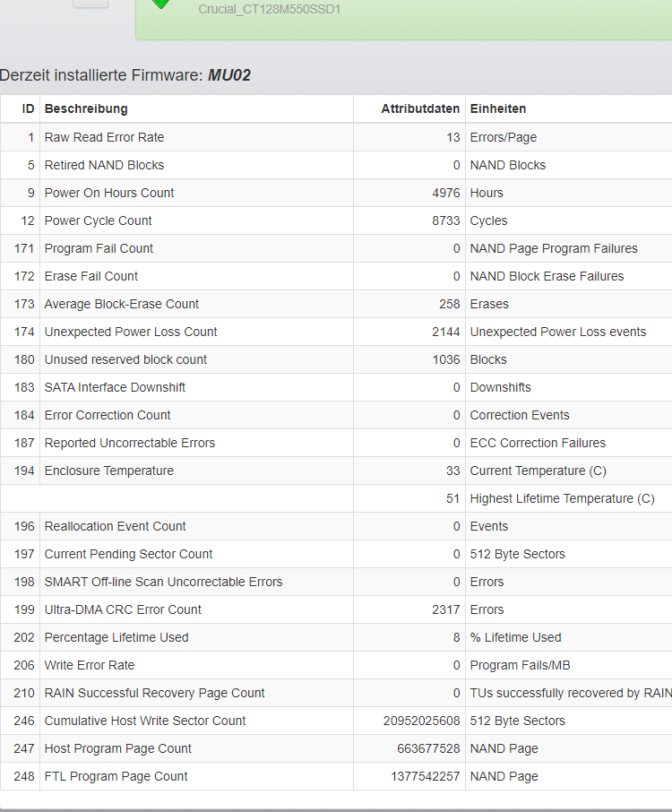This screenshot has width=672, height=812.
Task: Select the drive name Crucial_CT128M550SSD1
Action: coord(269,9)
